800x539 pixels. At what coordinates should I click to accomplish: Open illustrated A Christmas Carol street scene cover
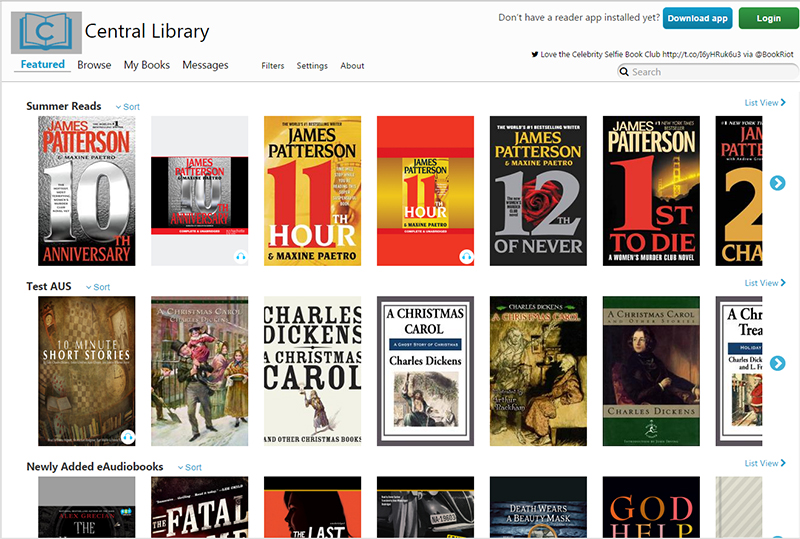199,371
